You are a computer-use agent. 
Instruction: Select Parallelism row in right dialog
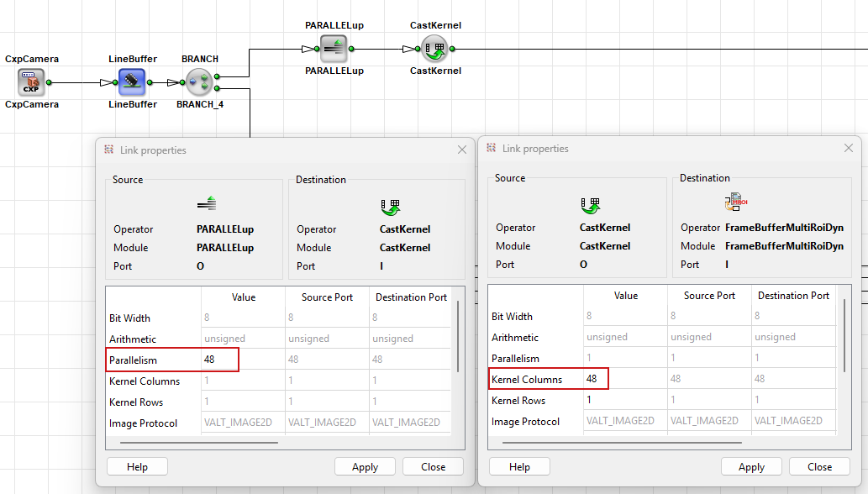tap(661, 358)
